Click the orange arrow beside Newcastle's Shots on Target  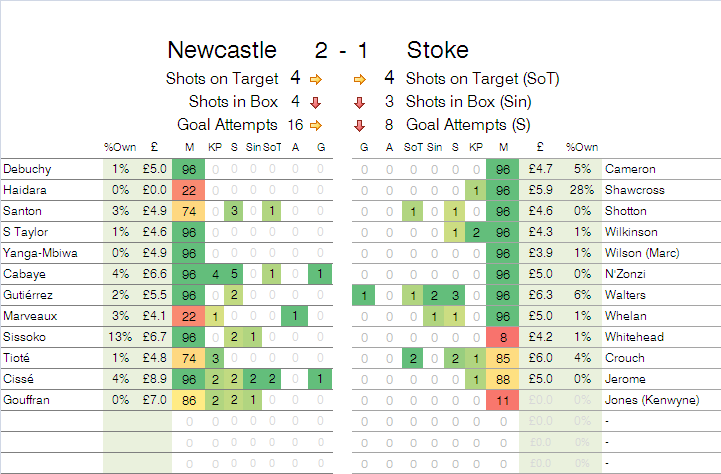click(x=318, y=78)
